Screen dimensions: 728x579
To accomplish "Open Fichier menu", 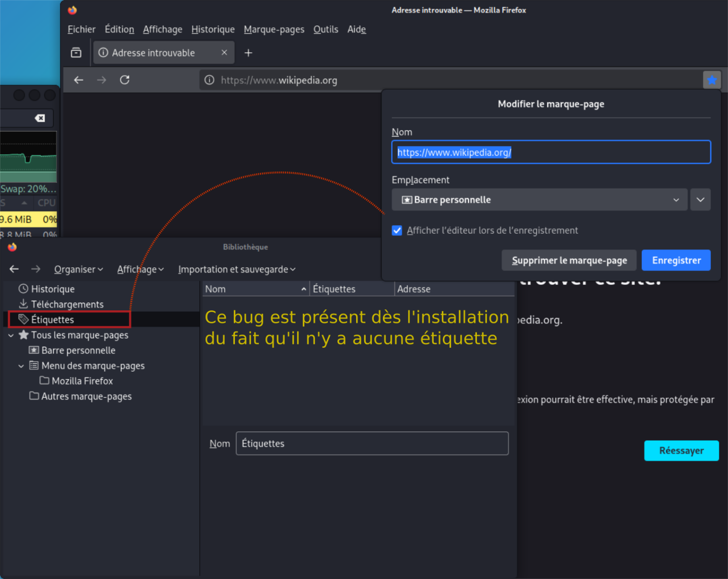I will [82, 29].
